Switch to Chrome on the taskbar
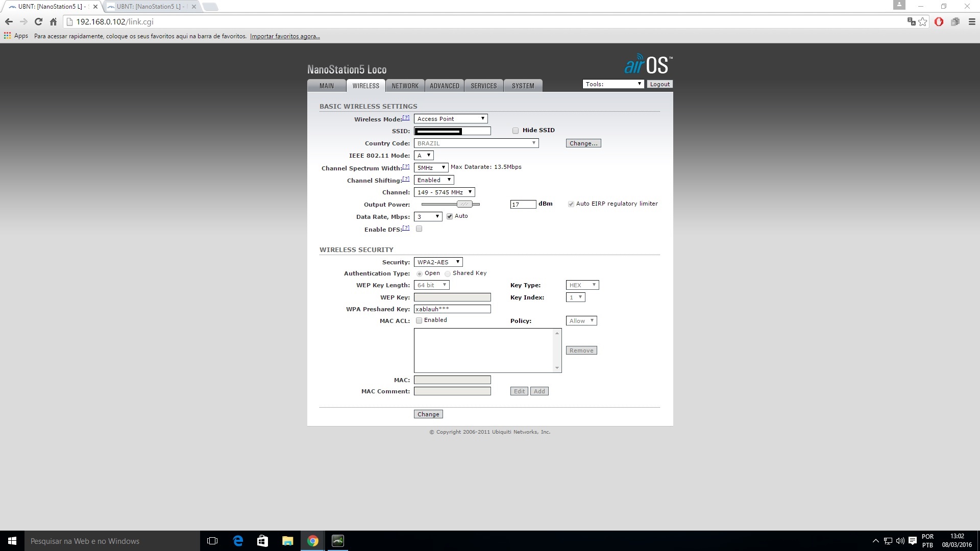This screenshot has width=980, height=551. [x=313, y=541]
